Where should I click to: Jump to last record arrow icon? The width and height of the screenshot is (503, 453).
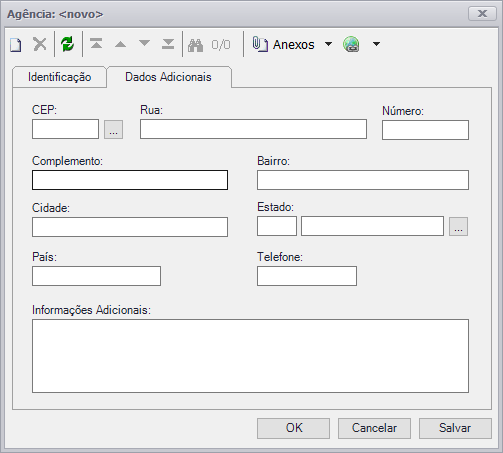pyautogui.click(x=168, y=44)
